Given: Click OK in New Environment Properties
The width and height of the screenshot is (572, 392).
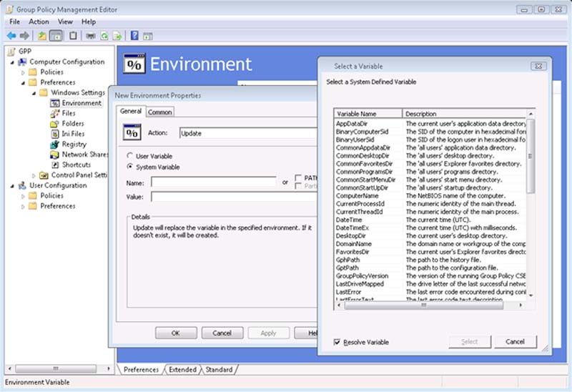Looking at the screenshot, I should click(176, 333).
